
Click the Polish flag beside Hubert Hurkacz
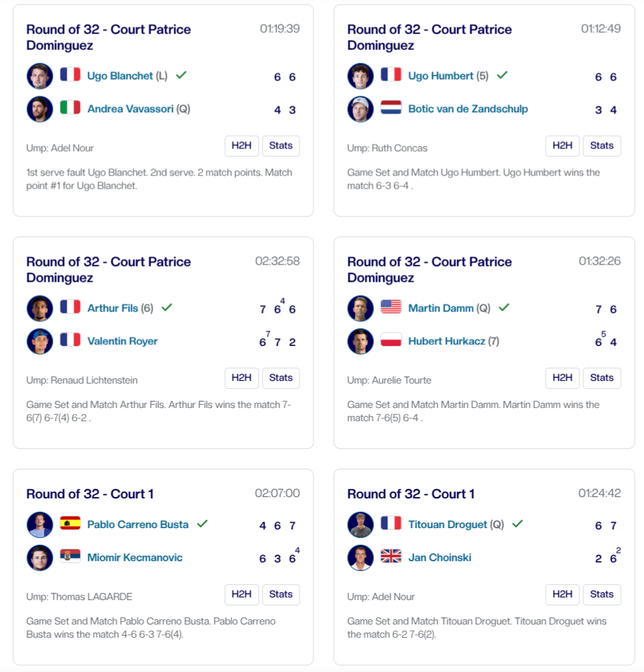pos(391,341)
